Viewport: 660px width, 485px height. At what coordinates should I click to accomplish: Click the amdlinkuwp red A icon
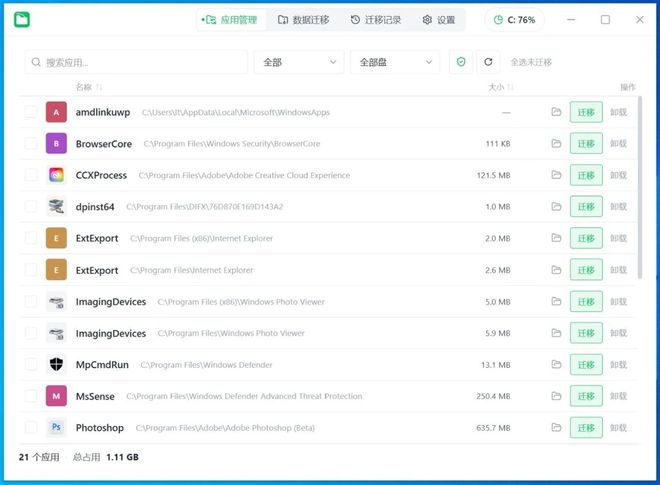click(x=56, y=112)
